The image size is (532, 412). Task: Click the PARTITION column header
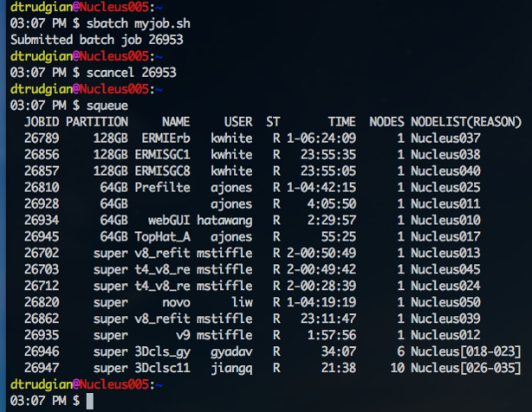97,122
